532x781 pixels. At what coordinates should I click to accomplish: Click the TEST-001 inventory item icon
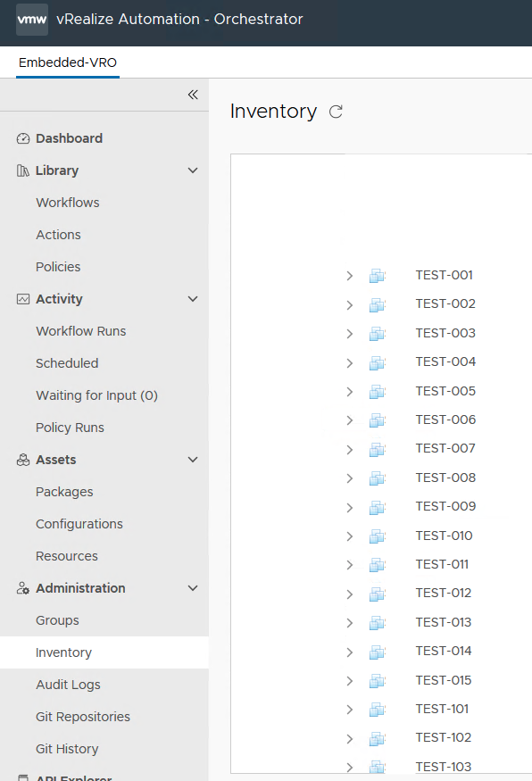(x=377, y=274)
